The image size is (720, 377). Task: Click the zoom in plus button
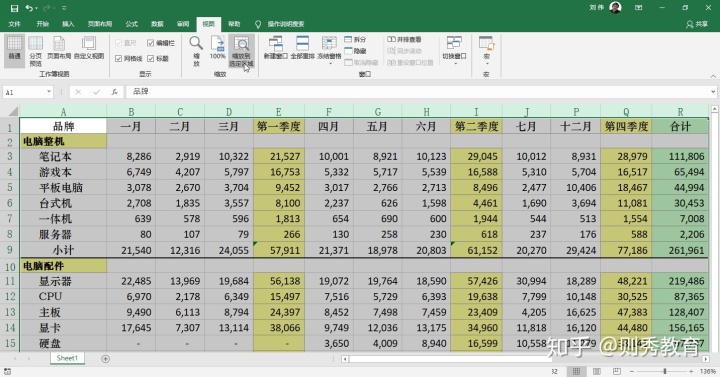[x=691, y=371]
